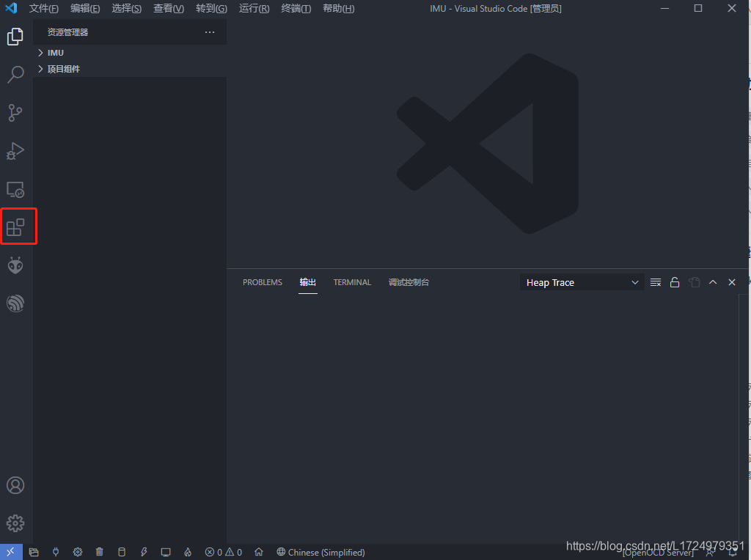Screen dimensions: 751x560
Task: Switch to the 输出 tab
Action: [x=307, y=282]
